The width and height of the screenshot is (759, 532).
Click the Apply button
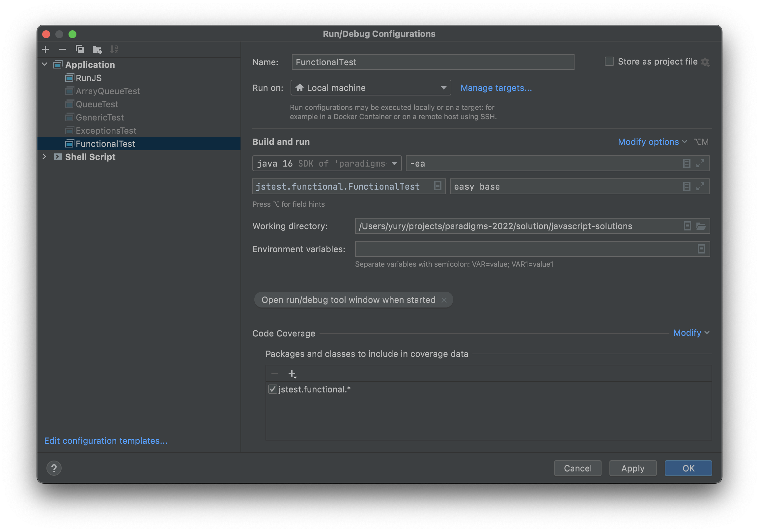[x=633, y=468]
